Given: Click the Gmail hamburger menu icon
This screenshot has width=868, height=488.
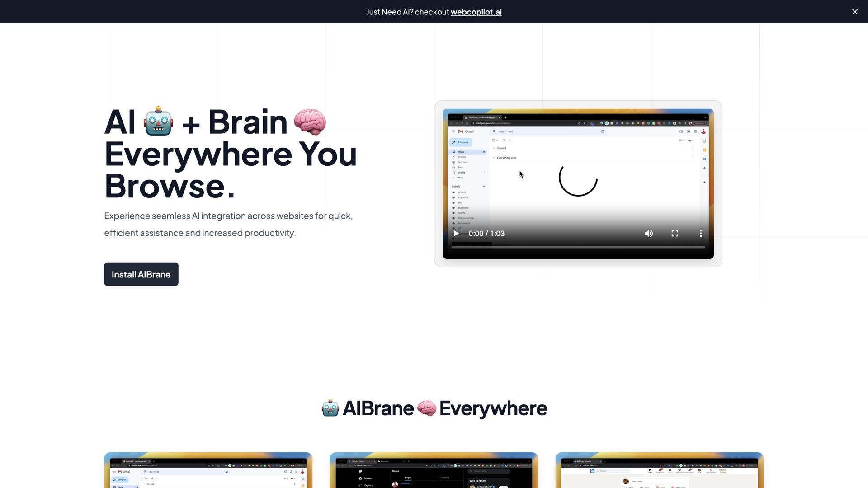Looking at the screenshot, I should pyautogui.click(x=453, y=131).
